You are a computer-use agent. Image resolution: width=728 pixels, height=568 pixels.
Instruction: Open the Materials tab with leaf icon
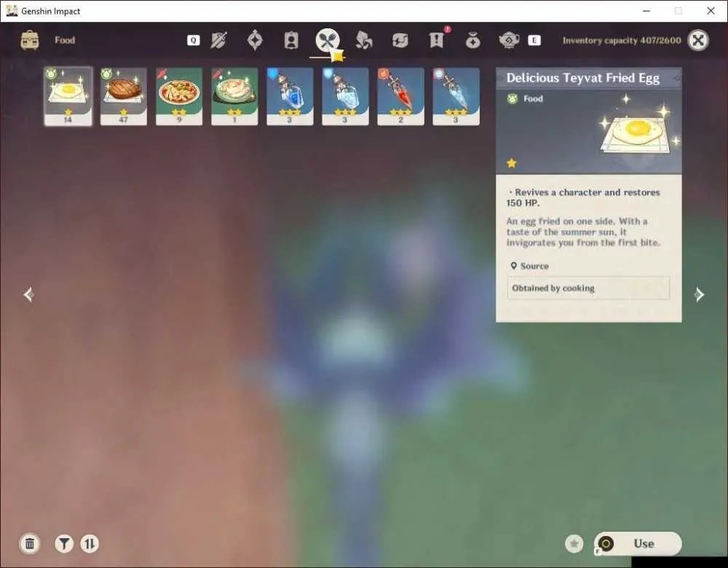[x=363, y=40]
